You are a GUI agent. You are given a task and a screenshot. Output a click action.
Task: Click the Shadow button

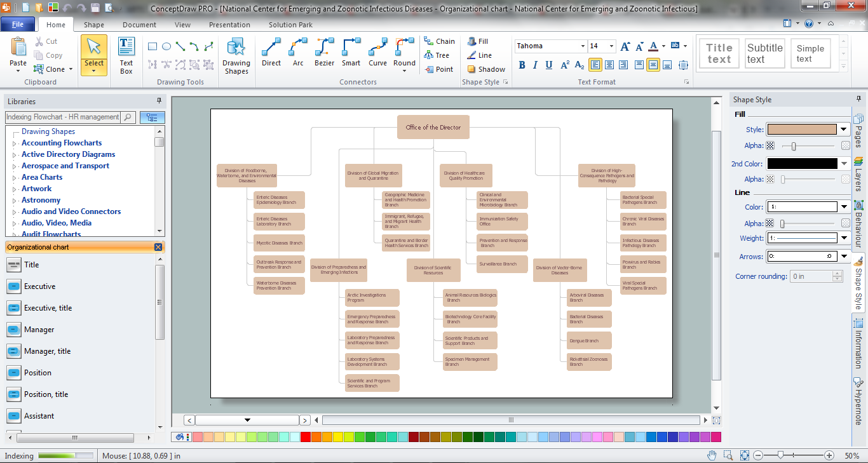click(486, 69)
